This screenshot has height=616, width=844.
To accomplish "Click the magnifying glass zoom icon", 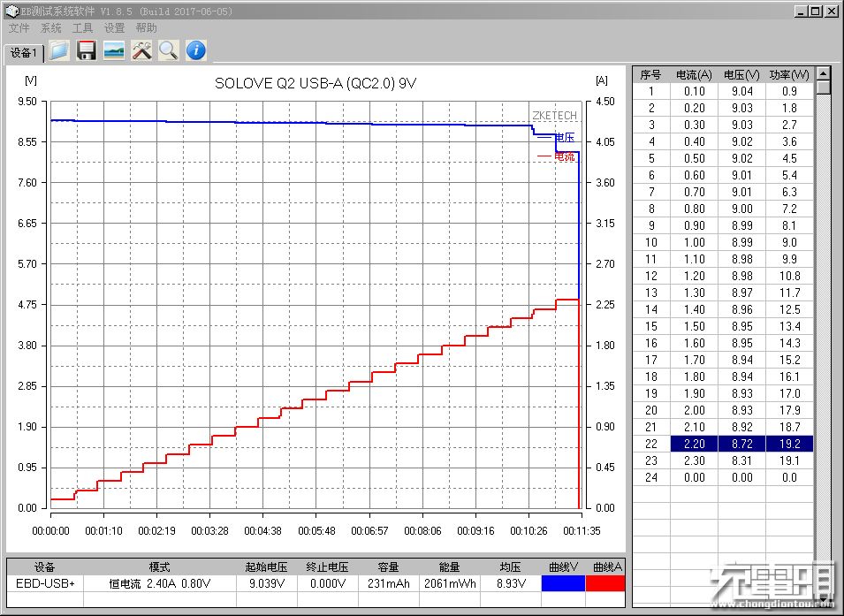I will (x=169, y=50).
